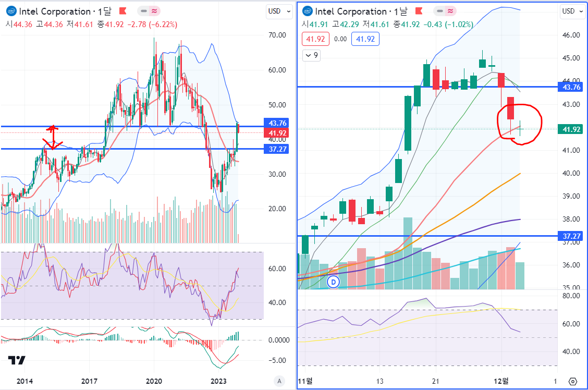Click the 43.76 price label on monthly chart

pos(277,123)
